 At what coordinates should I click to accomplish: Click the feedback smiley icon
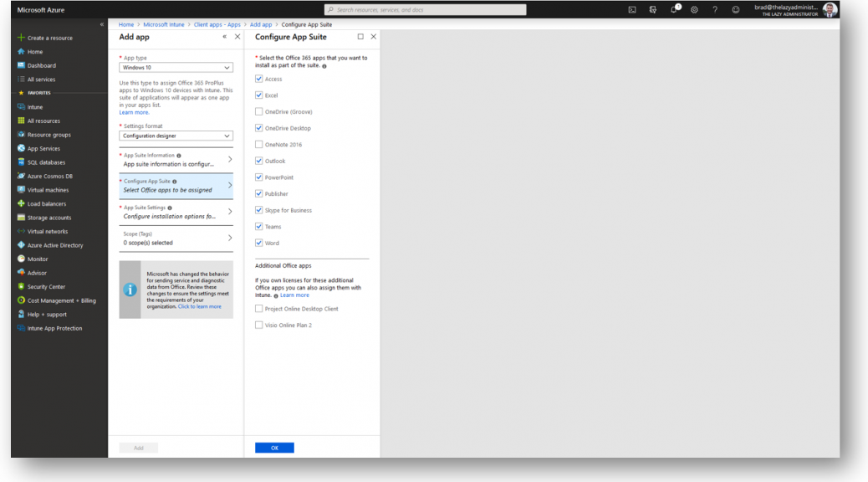(x=736, y=10)
